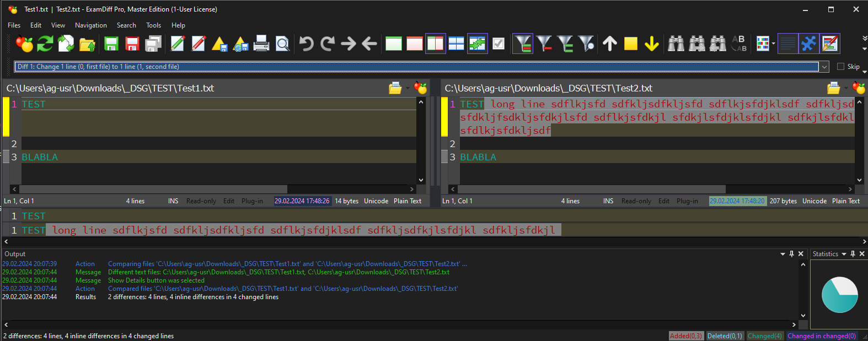The height and width of the screenshot is (341, 868).
Task: Expand the toolbar overflow chevron
Action: click(864, 38)
